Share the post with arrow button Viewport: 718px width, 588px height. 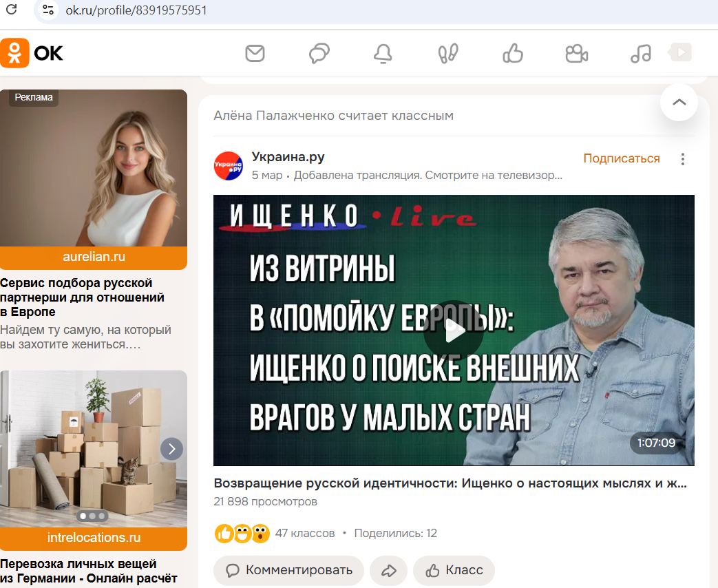point(388,570)
